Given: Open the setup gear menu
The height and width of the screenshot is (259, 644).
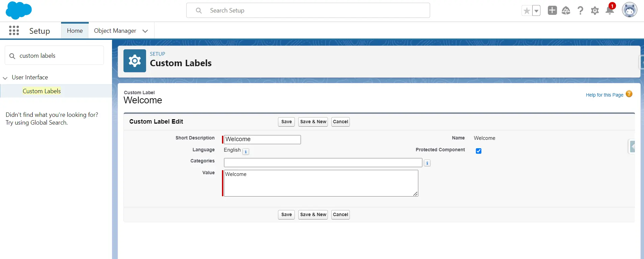Looking at the screenshot, I should [x=595, y=11].
